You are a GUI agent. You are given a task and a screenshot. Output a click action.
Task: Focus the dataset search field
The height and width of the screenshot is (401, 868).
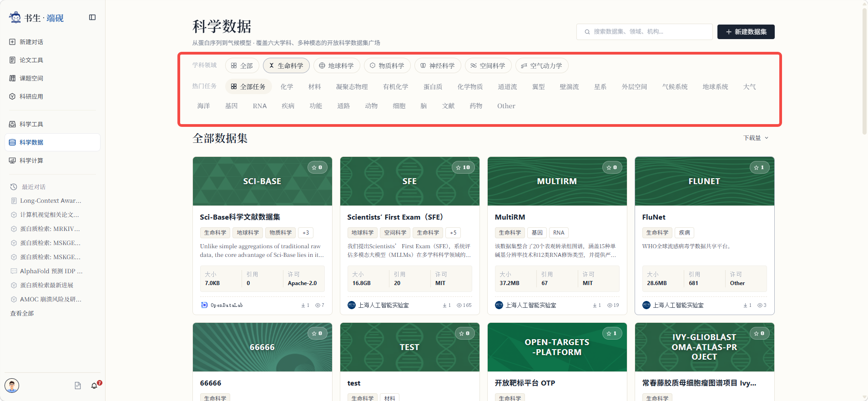645,32
